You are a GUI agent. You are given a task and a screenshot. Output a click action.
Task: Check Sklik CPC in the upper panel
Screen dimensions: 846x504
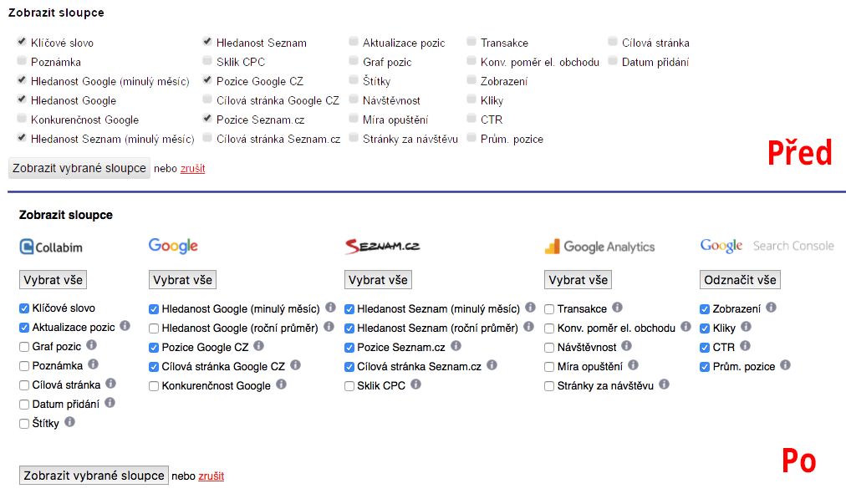coord(207,61)
